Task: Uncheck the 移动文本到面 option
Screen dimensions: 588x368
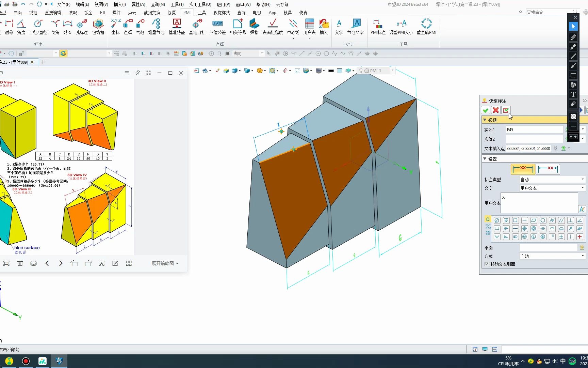Action: click(487, 264)
